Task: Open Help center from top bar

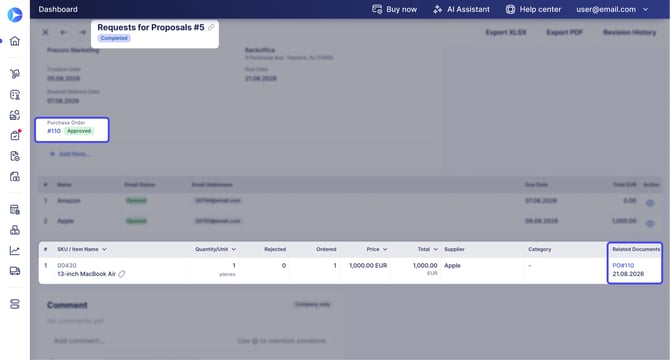Action: (x=533, y=9)
